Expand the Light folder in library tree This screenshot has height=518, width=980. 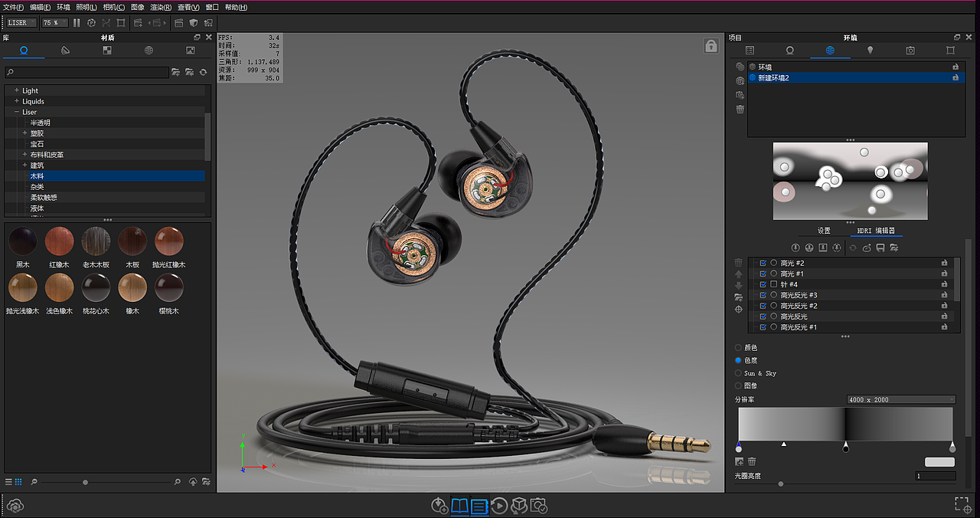pos(16,90)
